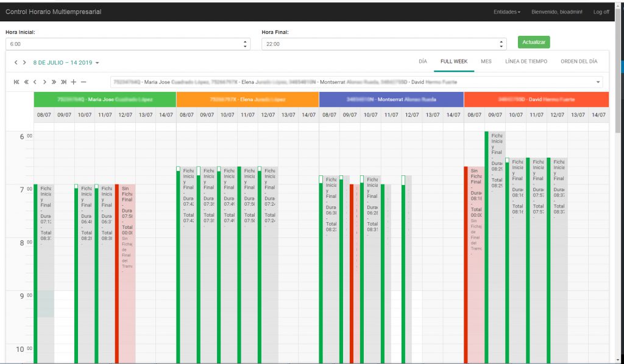Click 14/07 date header under Montserrat

[453, 115]
